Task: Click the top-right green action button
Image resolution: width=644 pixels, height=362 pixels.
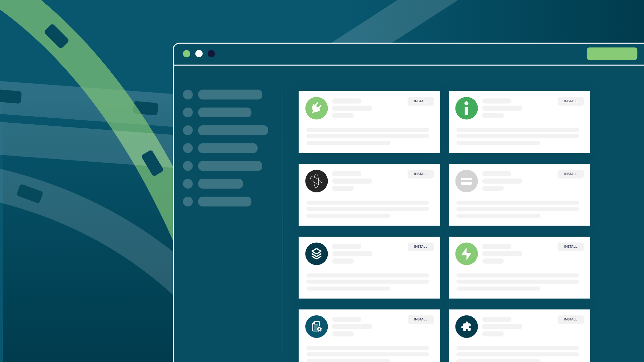Action: [x=612, y=54]
